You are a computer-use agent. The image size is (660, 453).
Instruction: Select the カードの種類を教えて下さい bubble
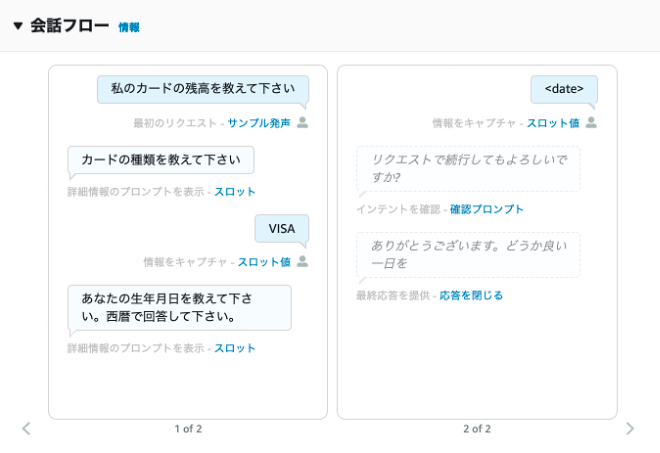tap(161, 160)
